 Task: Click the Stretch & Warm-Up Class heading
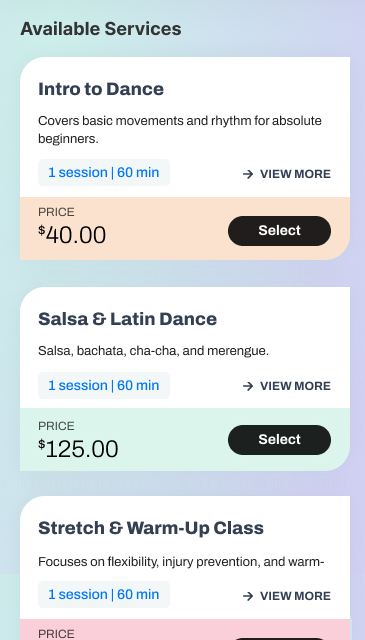pyautogui.click(x=151, y=528)
